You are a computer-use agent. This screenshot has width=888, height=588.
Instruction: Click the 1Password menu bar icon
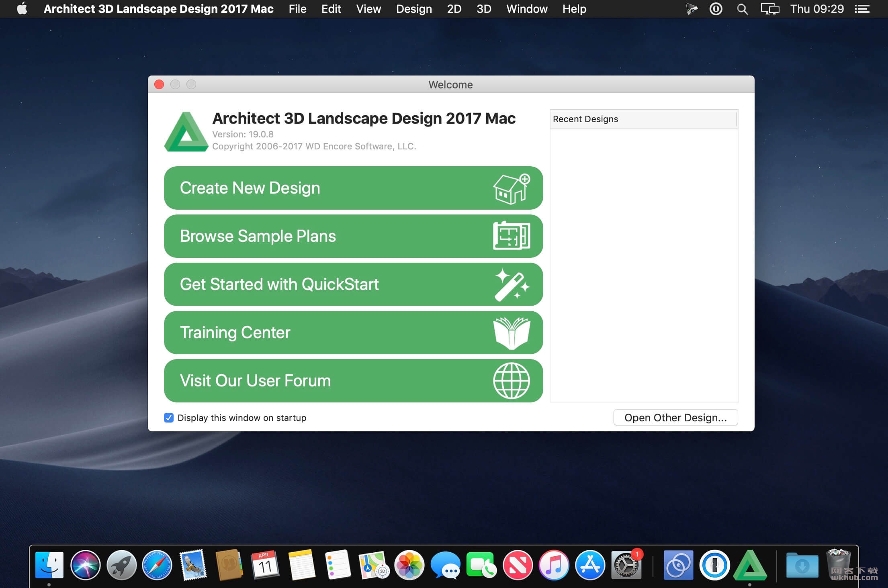716,9
